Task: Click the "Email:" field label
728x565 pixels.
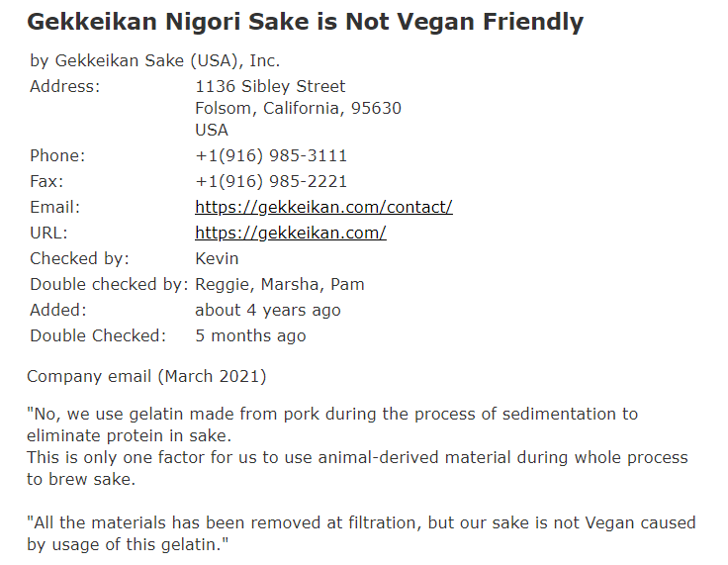Action: [54, 207]
